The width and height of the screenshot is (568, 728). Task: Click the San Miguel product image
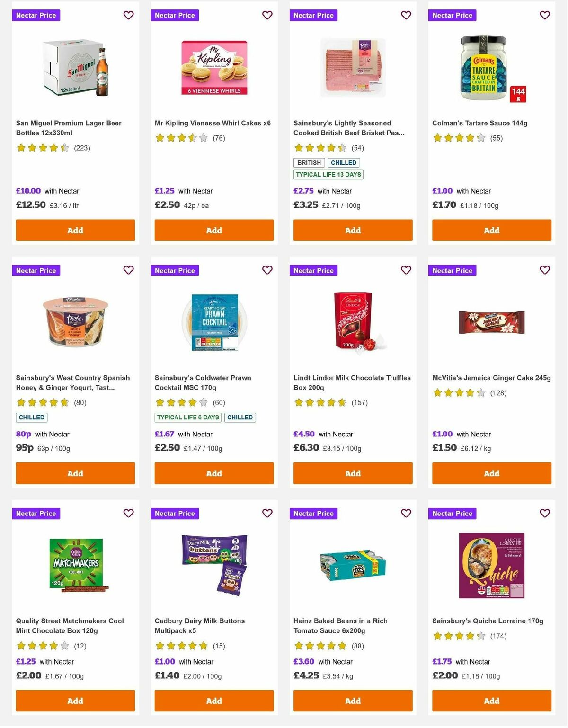pyautogui.click(x=75, y=68)
